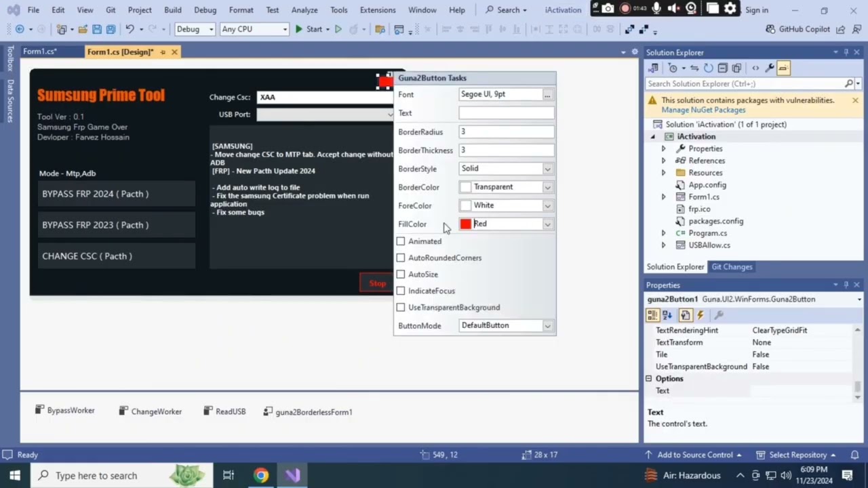Open the Analyze menu

[304, 10]
